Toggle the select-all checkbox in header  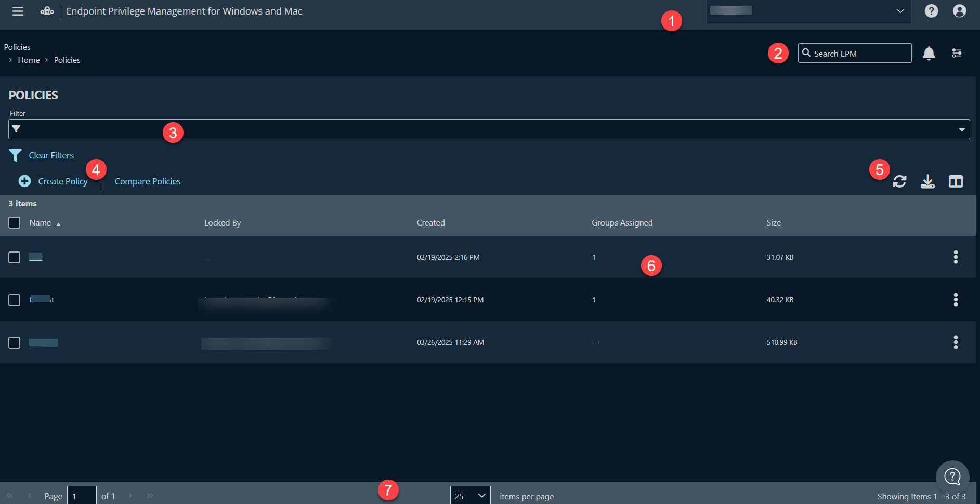(x=15, y=223)
